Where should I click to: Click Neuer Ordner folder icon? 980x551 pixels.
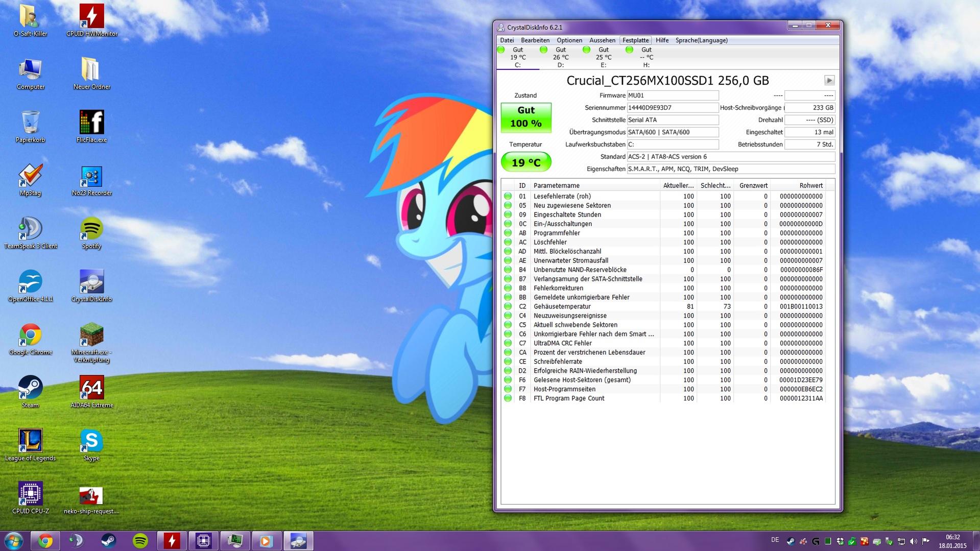91,74
